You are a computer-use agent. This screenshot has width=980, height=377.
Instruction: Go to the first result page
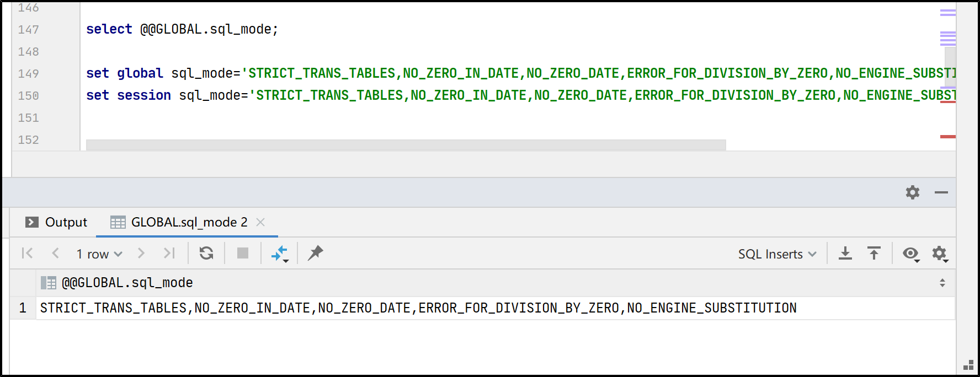click(27, 254)
